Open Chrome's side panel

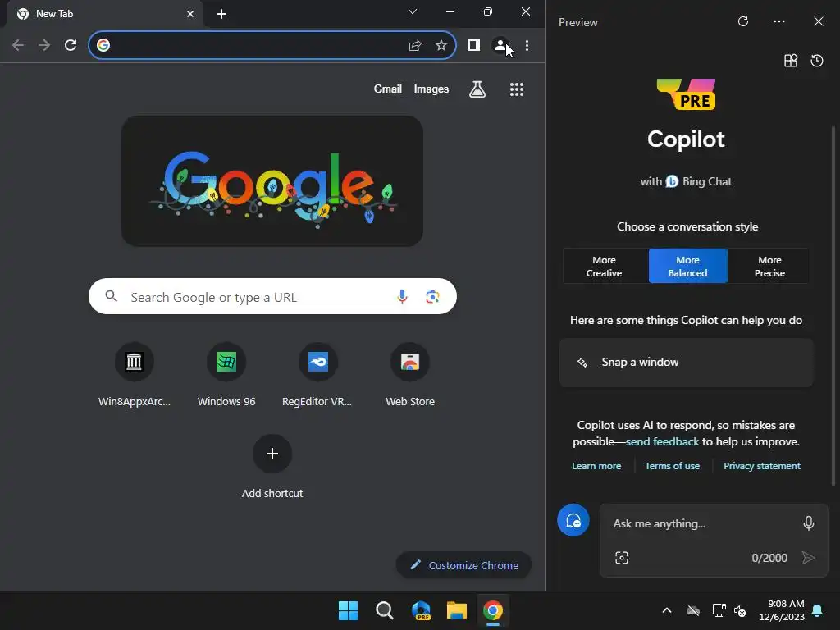[x=473, y=46]
